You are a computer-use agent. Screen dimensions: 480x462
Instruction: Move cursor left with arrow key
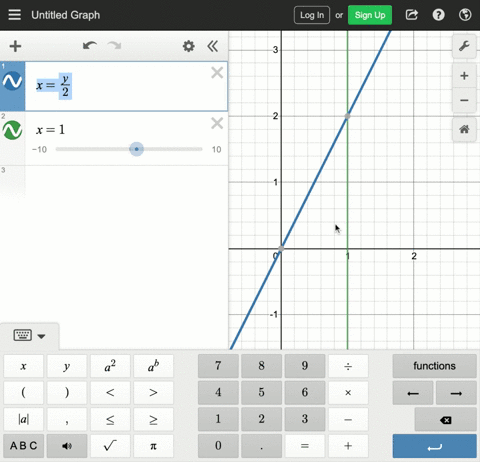413,393
